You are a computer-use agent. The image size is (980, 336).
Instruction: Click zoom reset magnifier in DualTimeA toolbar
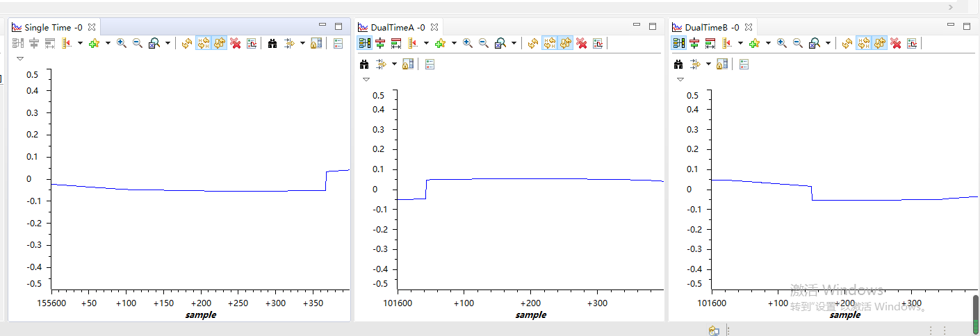pyautogui.click(x=500, y=43)
